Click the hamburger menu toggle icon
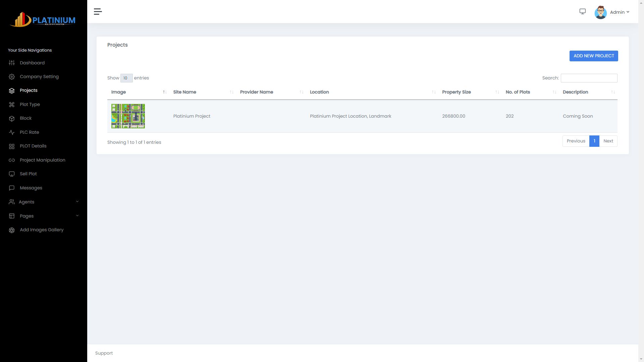 pos(98,12)
